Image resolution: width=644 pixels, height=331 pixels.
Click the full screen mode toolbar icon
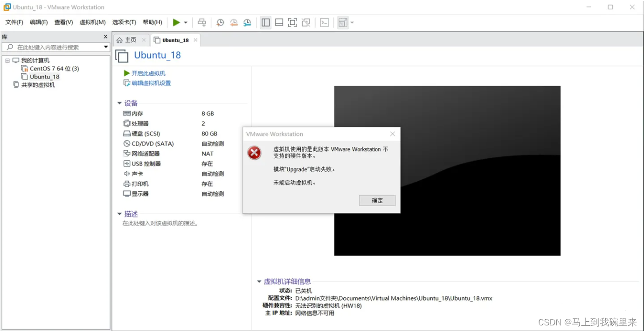coord(292,22)
